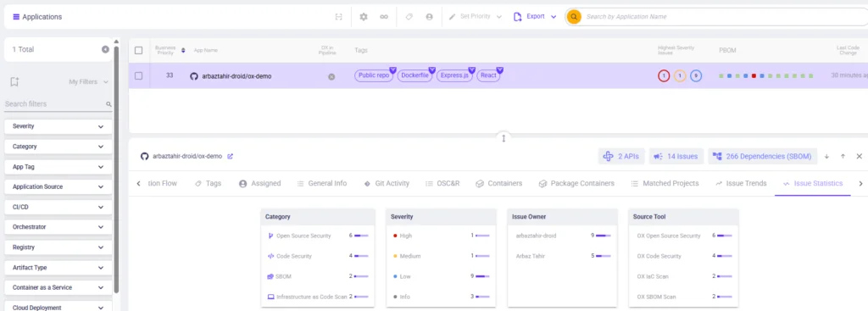Sort by Business Priority arrows
The width and height of the screenshot is (868, 311).
click(183, 50)
